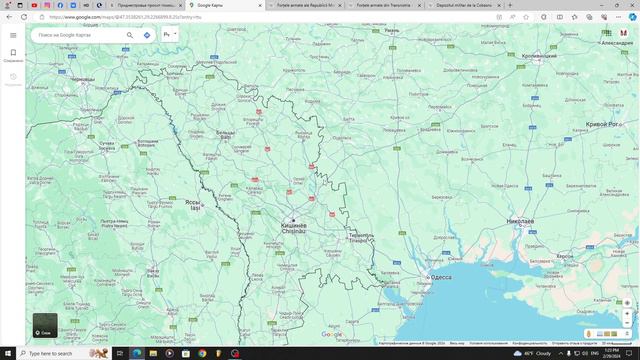
Task: Add page to favorites star icon
Action: pos(526,17)
